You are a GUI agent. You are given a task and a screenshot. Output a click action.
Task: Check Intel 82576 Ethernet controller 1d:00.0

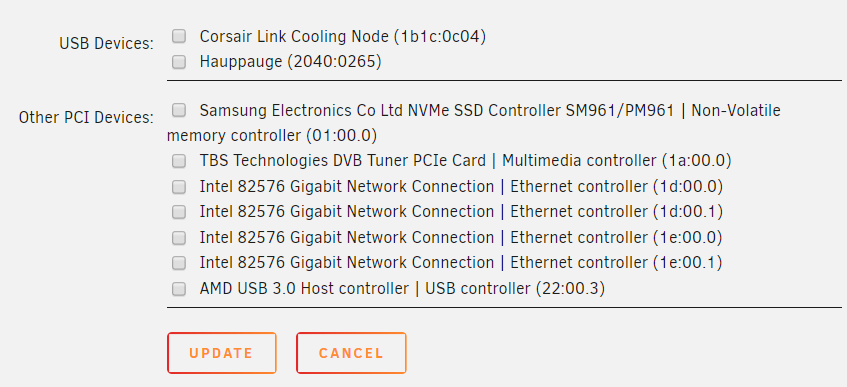(179, 187)
